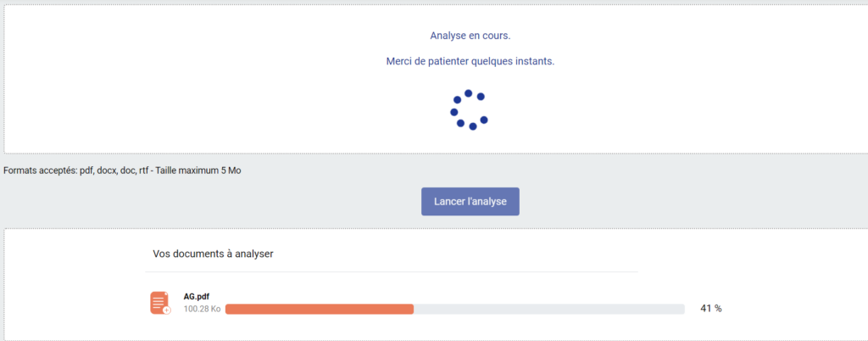This screenshot has height=341, width=868.
Task: Click the Formats acceptés information line
Action: pos(122,170)
